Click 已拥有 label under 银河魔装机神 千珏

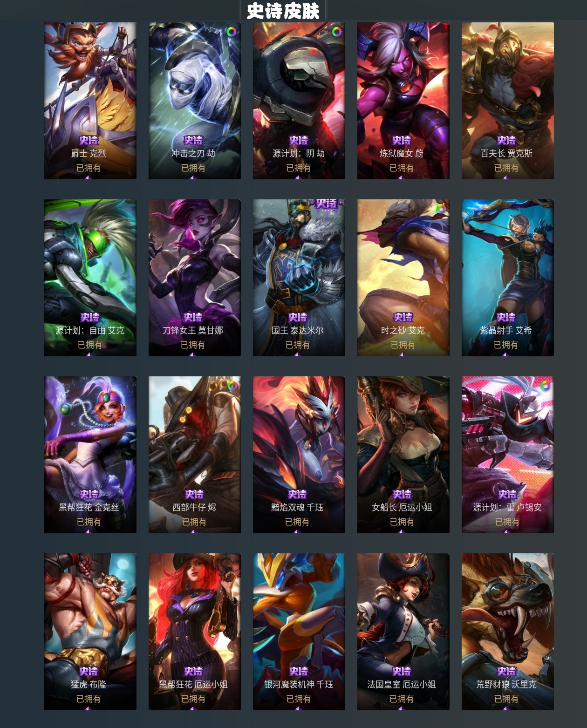(x=299, y=699)
